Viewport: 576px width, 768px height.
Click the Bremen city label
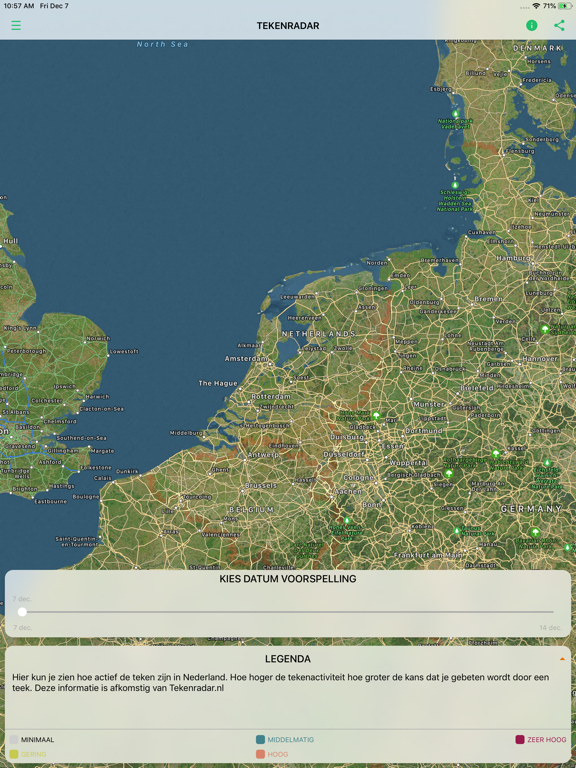[488, 298]
